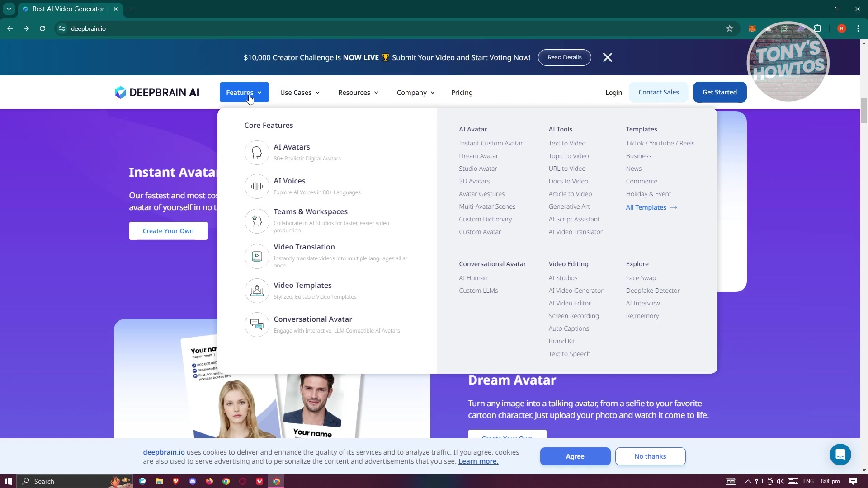Decline cookies with No thanks
Image resolution: width=868 pixels, height=488 pixels.
pos(650,456)
